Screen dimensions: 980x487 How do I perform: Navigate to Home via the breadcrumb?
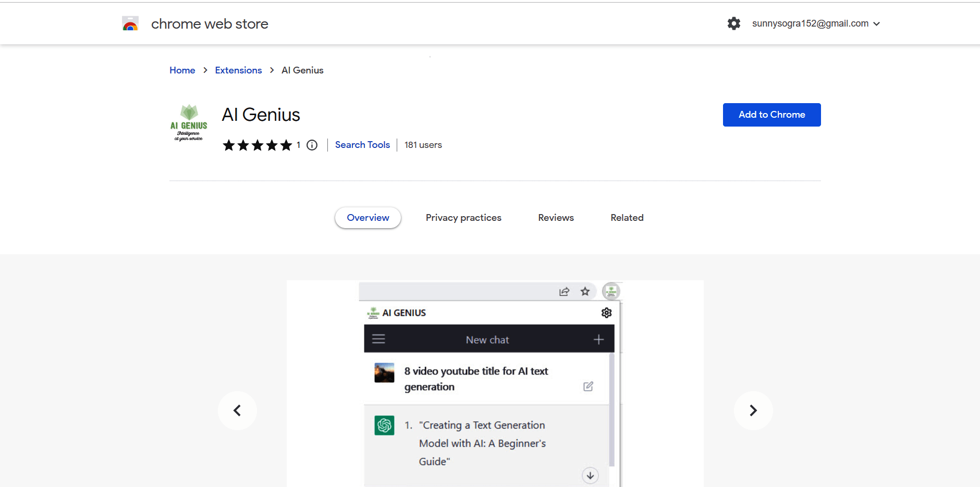[x=182, y=70]
